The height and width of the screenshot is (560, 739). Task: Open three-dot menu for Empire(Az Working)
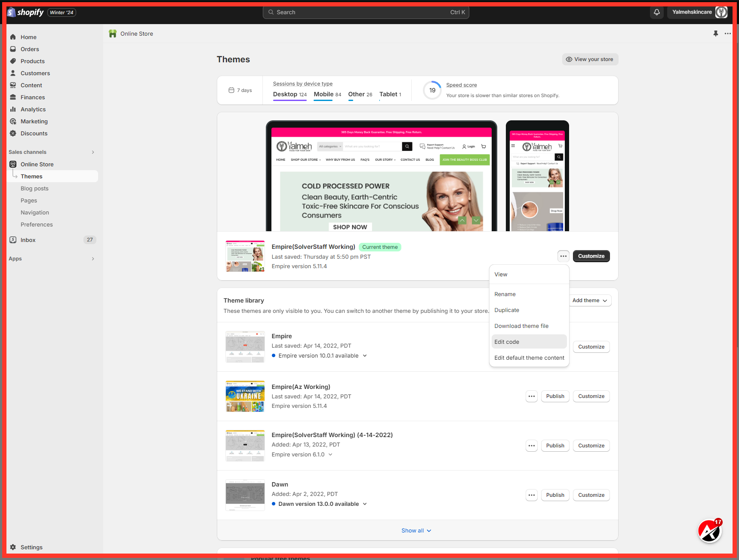532,396
